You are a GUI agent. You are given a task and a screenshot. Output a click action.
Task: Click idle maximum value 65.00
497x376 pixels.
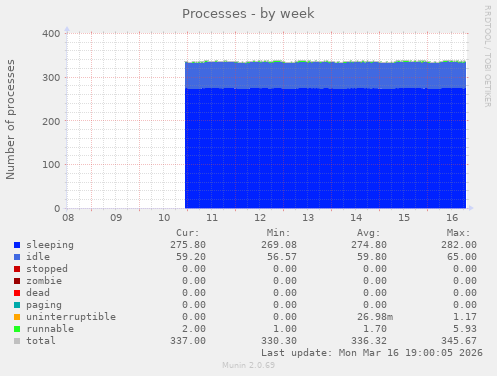click(462, 257)
